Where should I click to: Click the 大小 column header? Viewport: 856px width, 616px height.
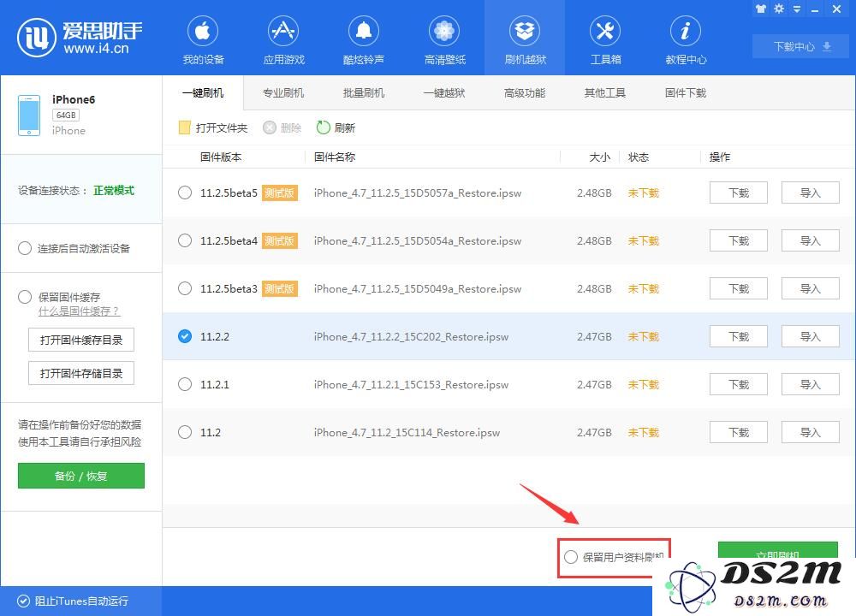[599, 157]
